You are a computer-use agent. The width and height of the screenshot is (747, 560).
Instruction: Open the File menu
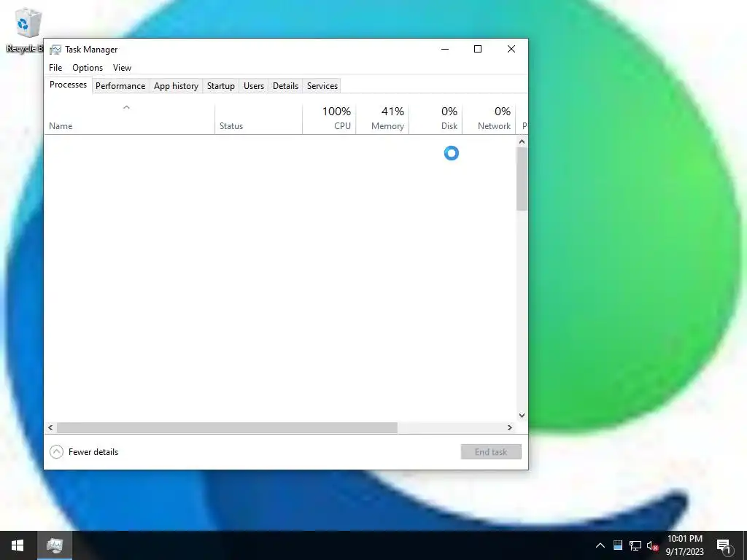pos(55,68)
